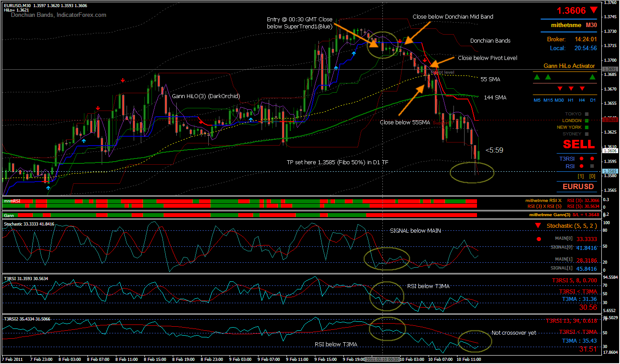
Task: Click the EURUSD symbol label in right panel
Action: (578, 186)
